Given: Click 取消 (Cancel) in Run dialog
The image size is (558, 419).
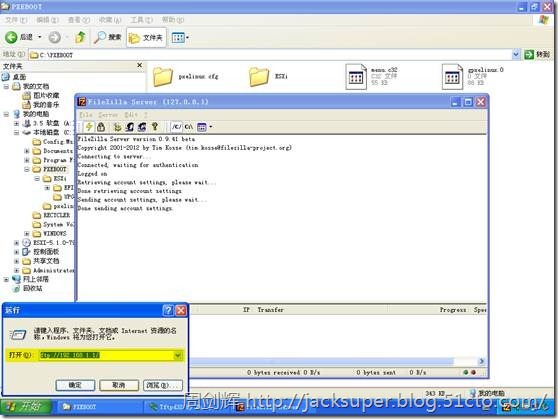Looking at the screenshot, I should pos(119,385).
